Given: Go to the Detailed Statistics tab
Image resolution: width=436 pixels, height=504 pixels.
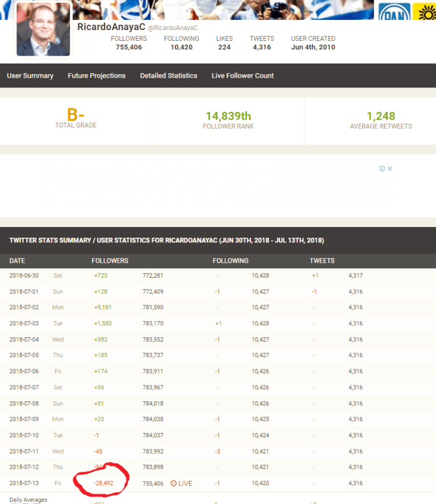Looking at the screenshot, I should [169, 75].
